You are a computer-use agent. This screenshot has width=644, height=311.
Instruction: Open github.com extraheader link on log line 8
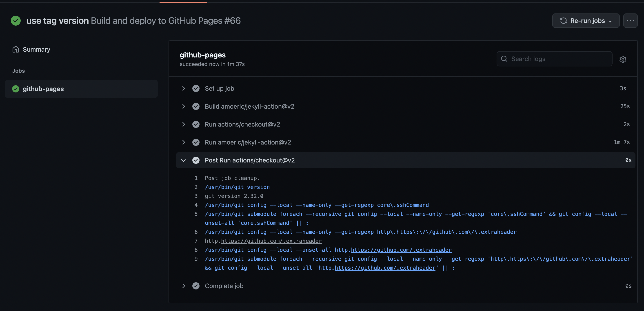point(401,250)
